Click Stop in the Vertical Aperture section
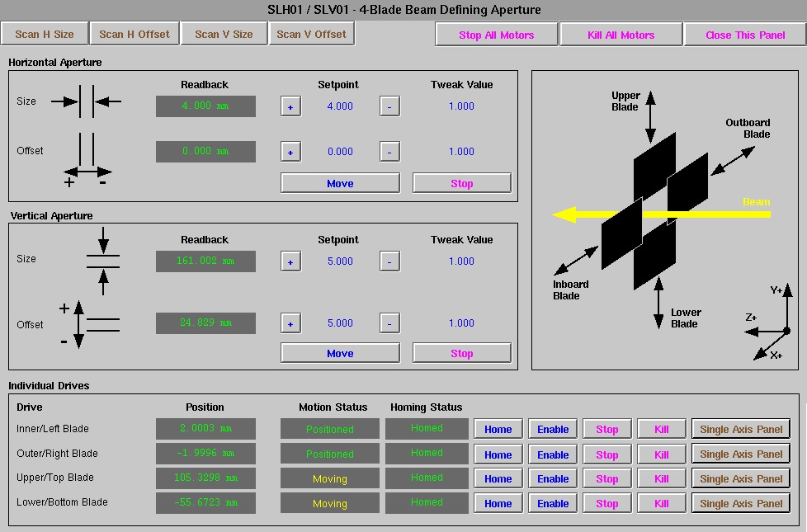Image resolution: width=807 pixels, height=532 pixels. click(461, 353)
